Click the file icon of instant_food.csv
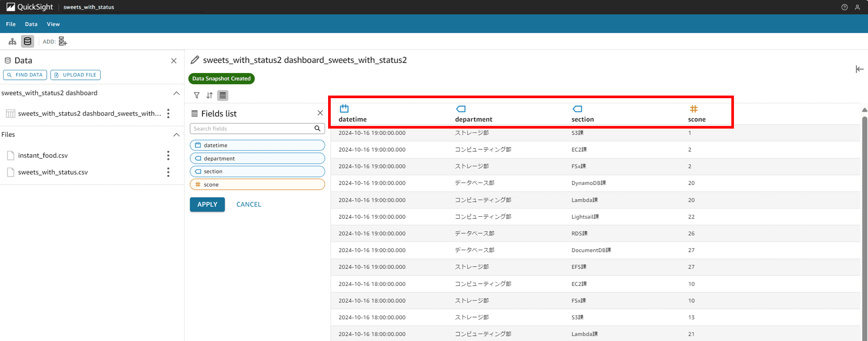The image size is (868, 341). (11, 155)
